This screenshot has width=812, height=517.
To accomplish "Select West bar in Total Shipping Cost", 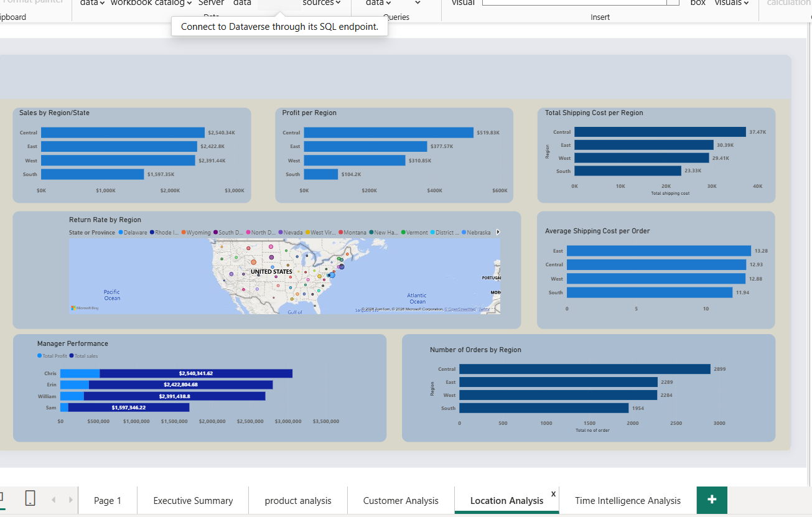I will coord(642,158).
